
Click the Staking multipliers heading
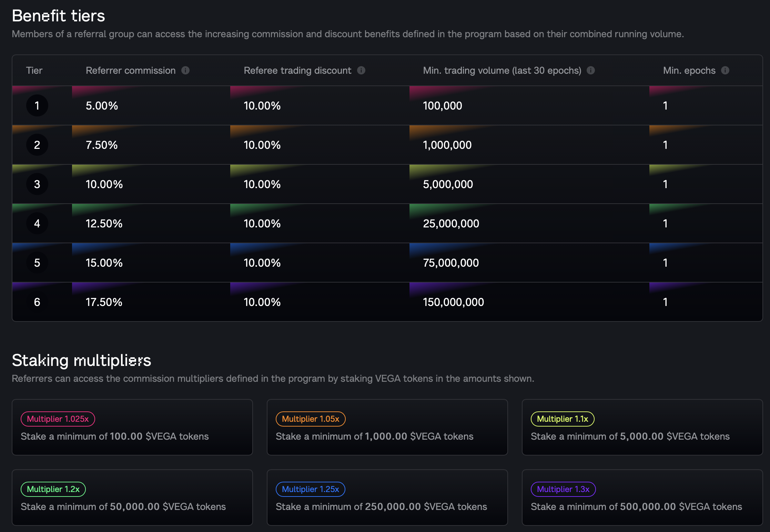point(81,360)
